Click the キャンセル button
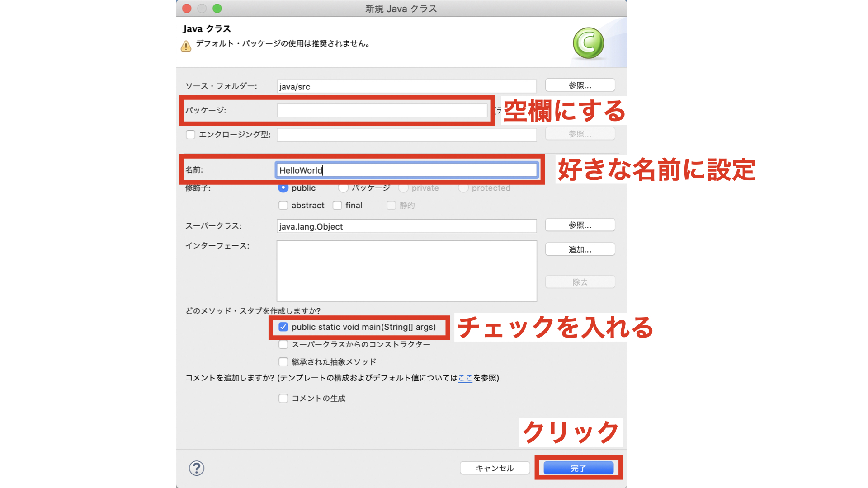 click(495, 468)
